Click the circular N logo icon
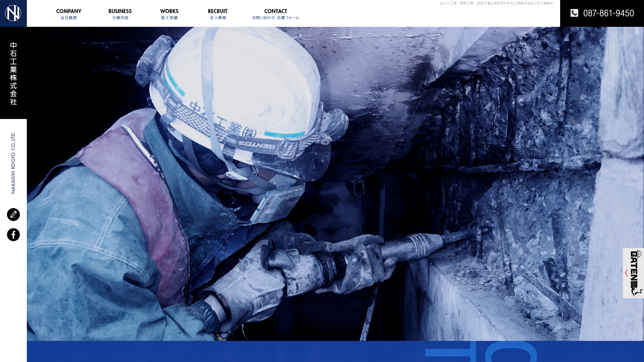Viewport: 644px width, 362px height. pyautogui.click(x=13, y=13)
